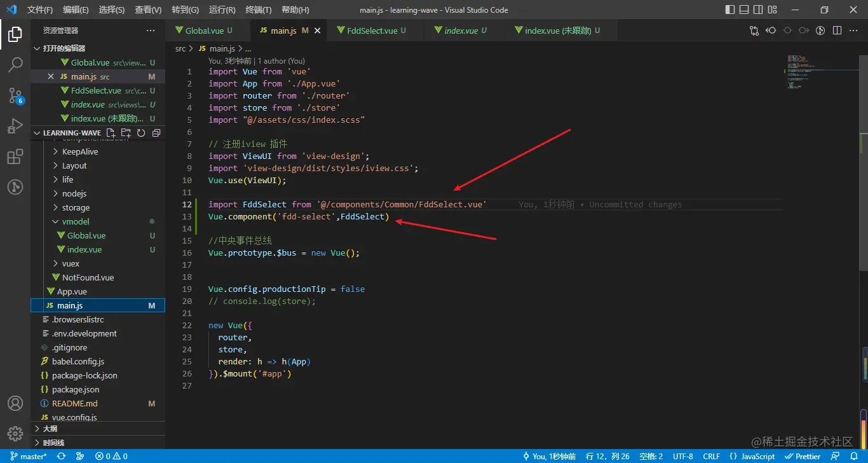Screen dimensions: 868x463
Task: Toggle bottom panel visibility
Action: point(744,10)
